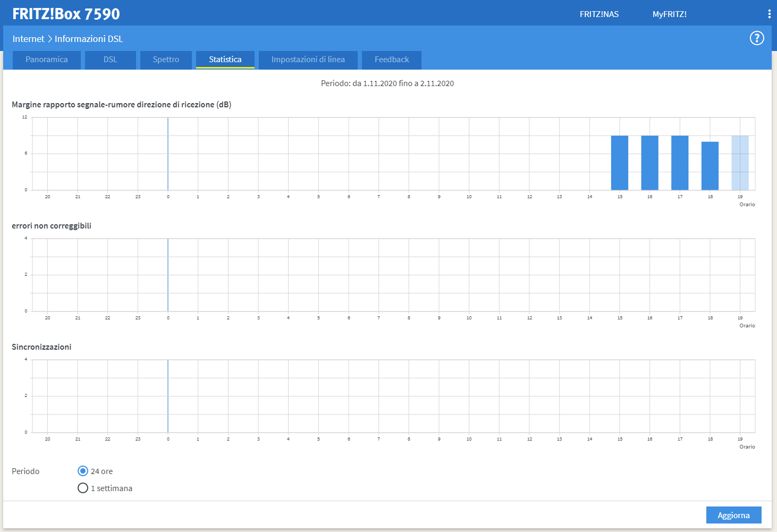Click the shorter signal-noise bar at hour 18

click(710, 166)
